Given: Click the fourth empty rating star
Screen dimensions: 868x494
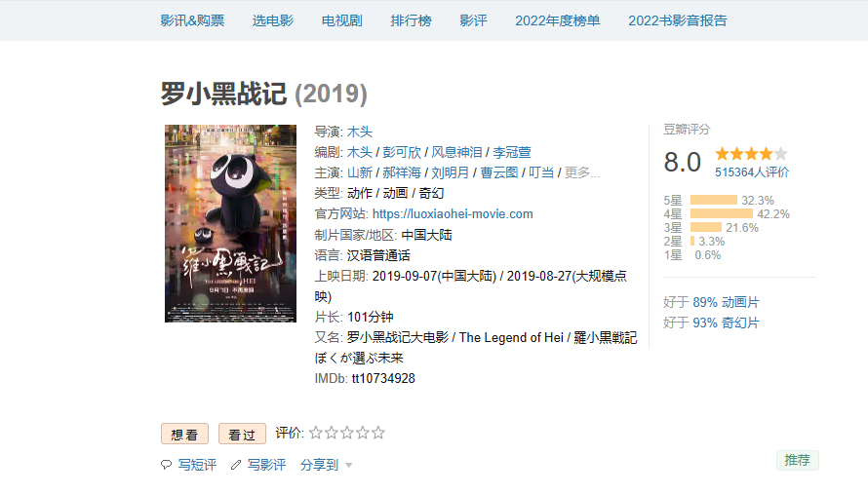Looking at the screenshot, I should coord(363,433).
